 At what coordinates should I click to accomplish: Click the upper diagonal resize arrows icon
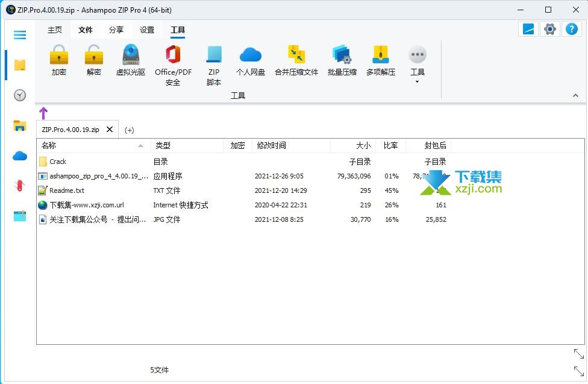(x=578, y=354)
